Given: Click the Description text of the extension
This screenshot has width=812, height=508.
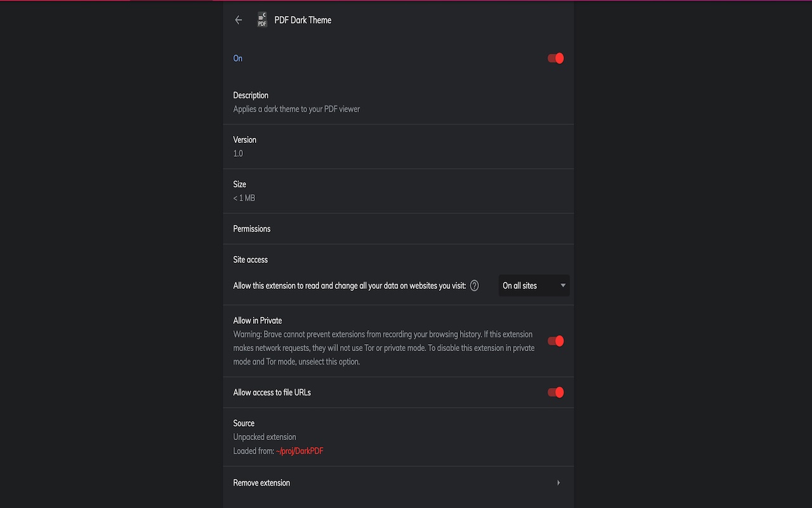Looking at the screenshot, I should (296, 109).
